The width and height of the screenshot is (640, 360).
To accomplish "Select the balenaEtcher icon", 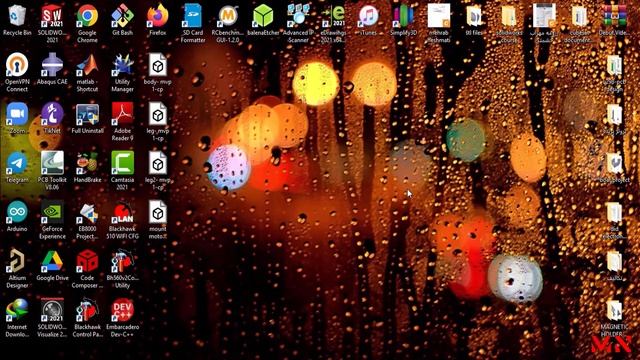I will pos(263,16).
